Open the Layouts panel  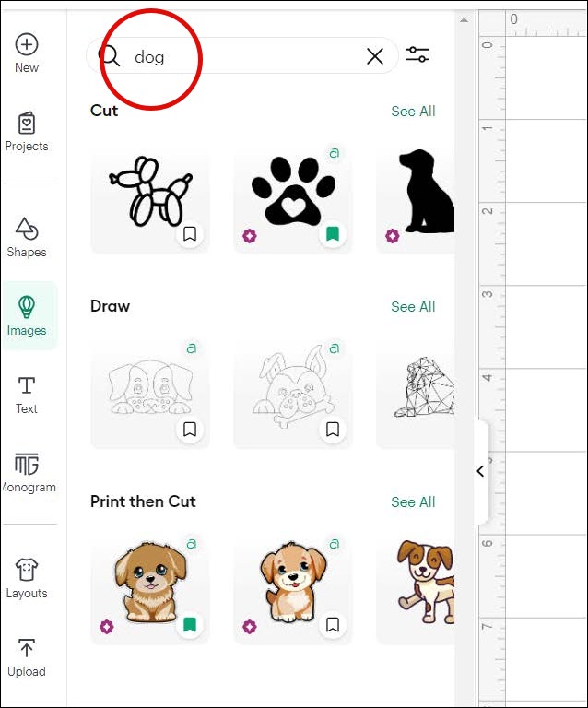27,578
